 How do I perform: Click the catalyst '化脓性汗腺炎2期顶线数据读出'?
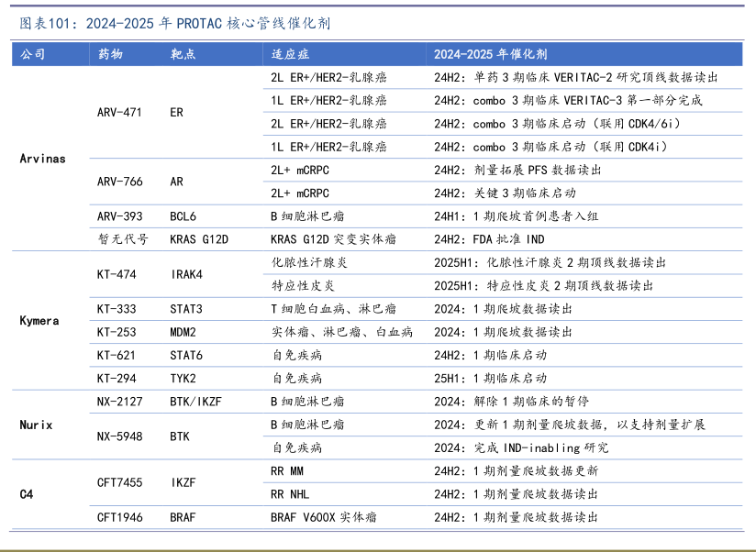click(x=550, y=262)
